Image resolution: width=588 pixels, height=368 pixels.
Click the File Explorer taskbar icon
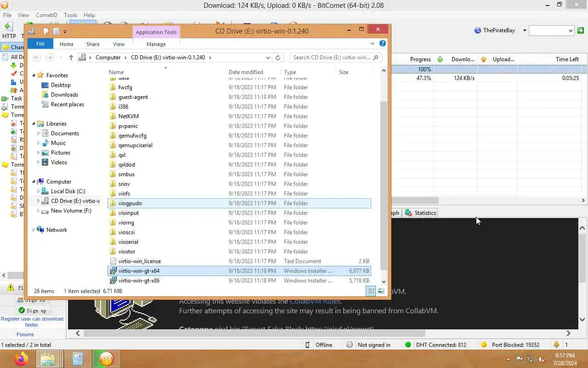pos(48,359)
